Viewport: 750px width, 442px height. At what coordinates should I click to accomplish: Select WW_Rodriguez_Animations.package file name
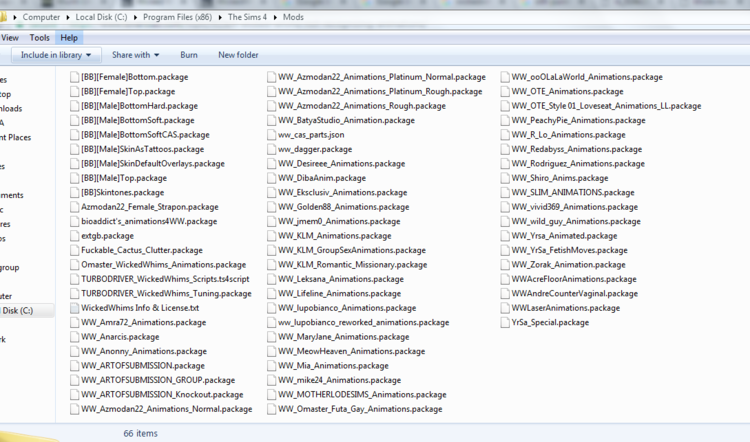point(578,164)
